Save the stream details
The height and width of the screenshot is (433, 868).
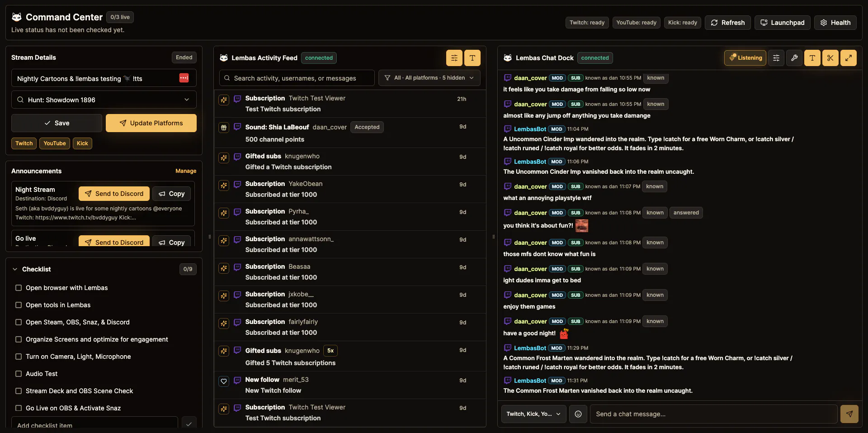point(57,123)
